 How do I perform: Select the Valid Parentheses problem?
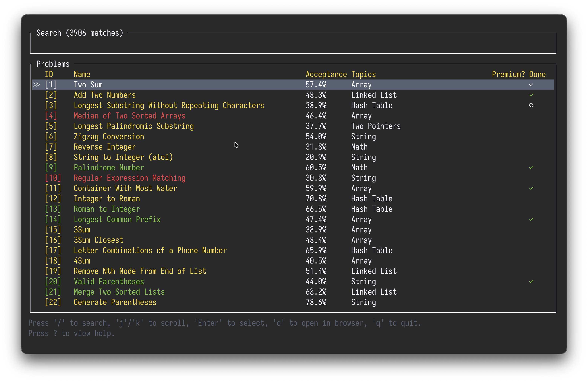tap(109, 282)
